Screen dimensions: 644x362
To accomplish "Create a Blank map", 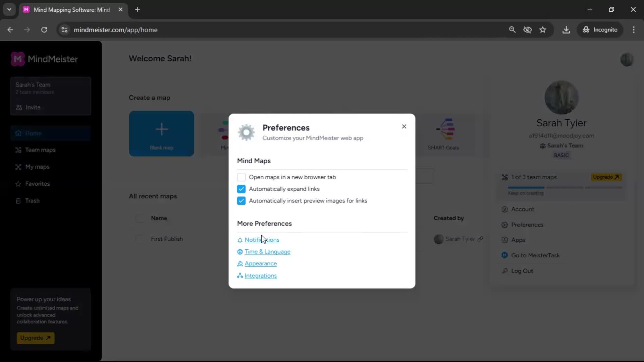I will pyautogui.click(x=161, y=133).
